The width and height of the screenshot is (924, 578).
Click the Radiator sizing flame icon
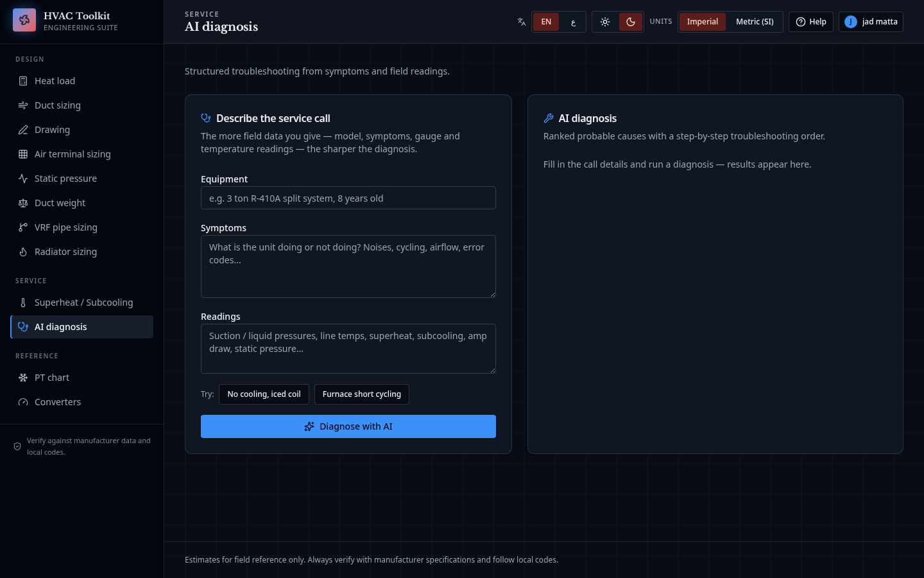tap(23, 252)
